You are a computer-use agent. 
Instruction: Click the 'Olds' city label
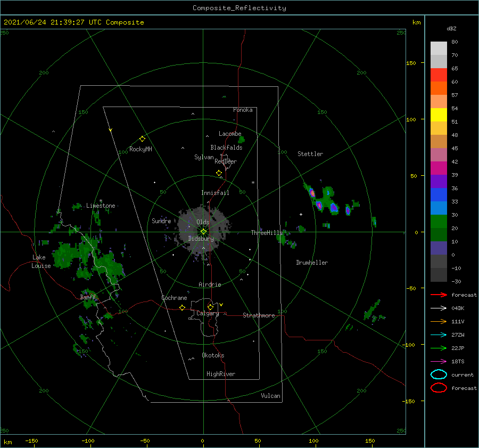(203, 222)
